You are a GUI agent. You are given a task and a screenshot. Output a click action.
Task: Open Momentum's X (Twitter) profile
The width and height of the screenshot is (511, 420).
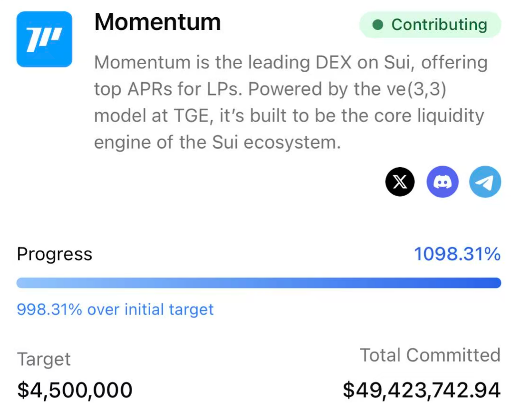click(400, 182)
